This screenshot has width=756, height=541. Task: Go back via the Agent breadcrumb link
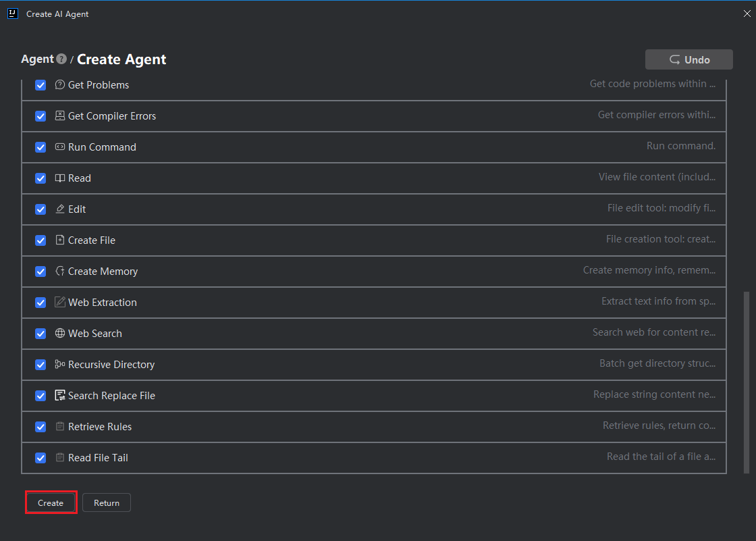(37, 59)
